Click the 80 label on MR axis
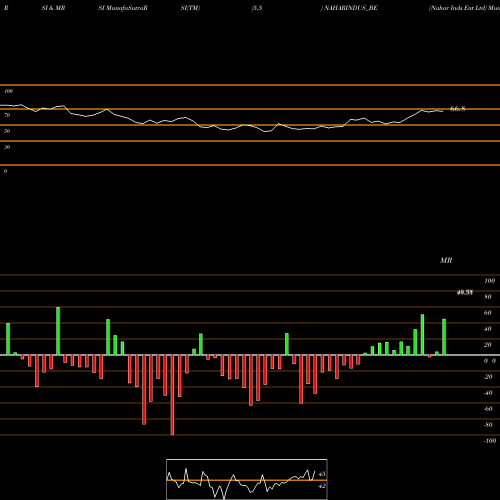 487,297
